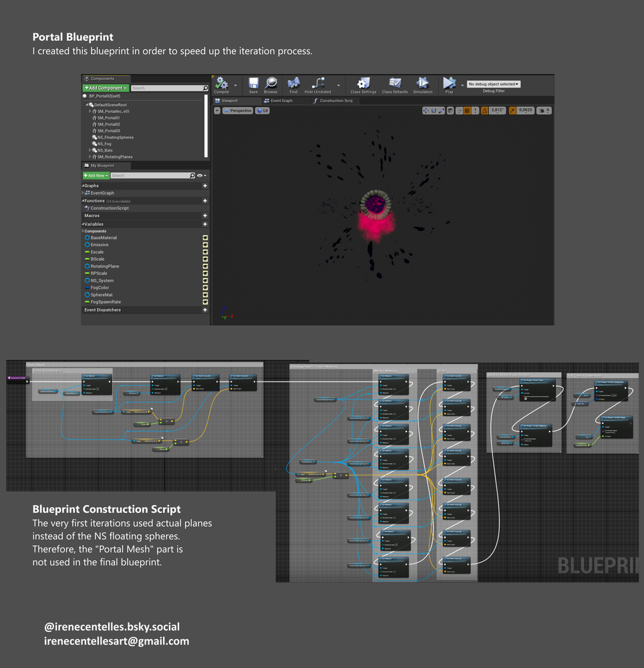Viewport: 644px width, 668px height.
Task: Click the Lit view mode button
Action: pos(263,111)
